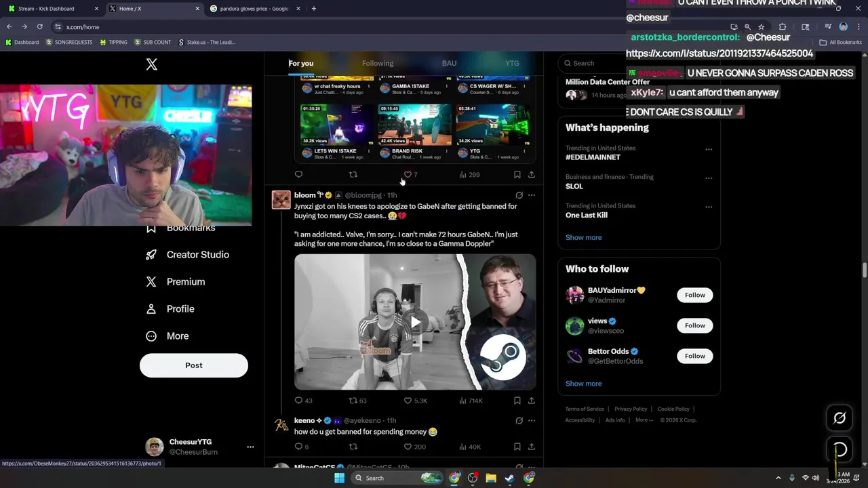
Task: Open SONGREQUESTS bookmark
Action: click(x=69, y=42)
